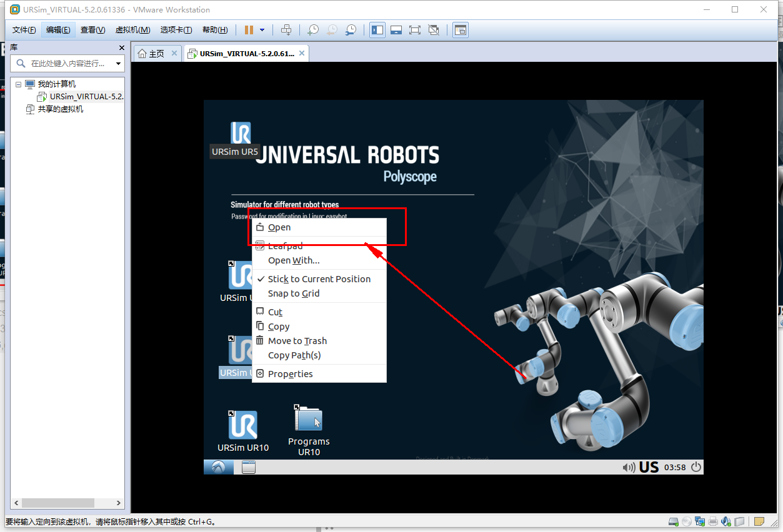This screenshot has width=783, height=532.
Task: Click the library scrollbar right arrow
Action: tap(119, 503)
